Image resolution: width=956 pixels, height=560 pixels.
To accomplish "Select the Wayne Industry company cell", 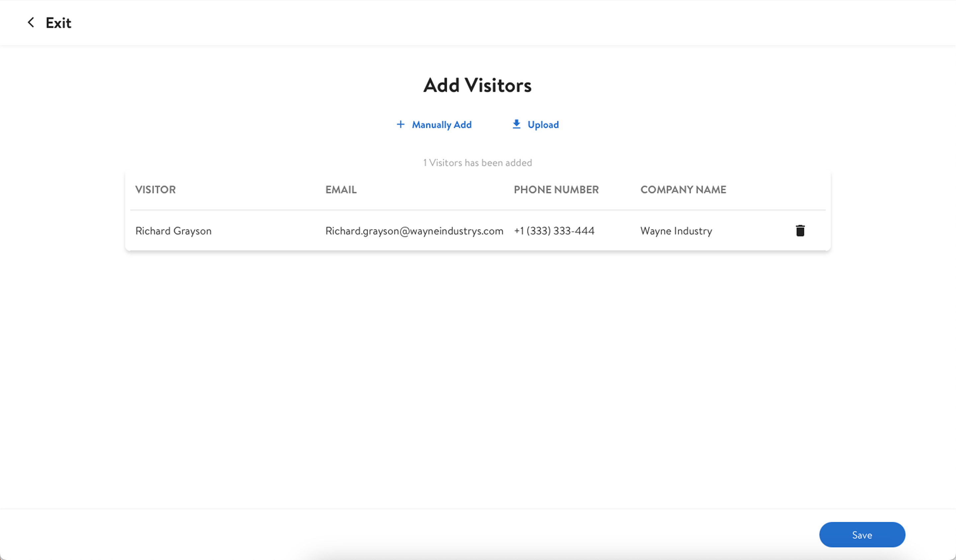I will (x=676, y=231).
